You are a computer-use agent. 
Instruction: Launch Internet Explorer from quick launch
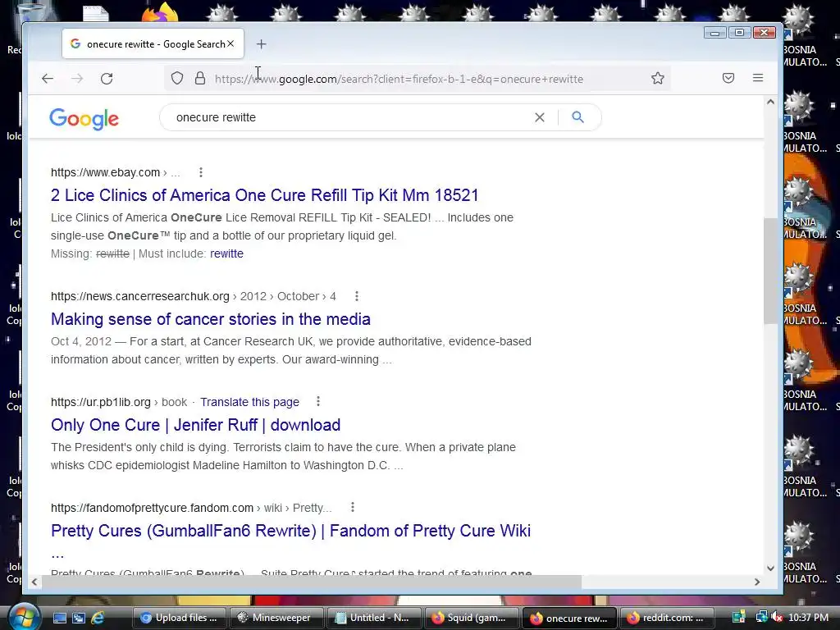click(98, 618)
